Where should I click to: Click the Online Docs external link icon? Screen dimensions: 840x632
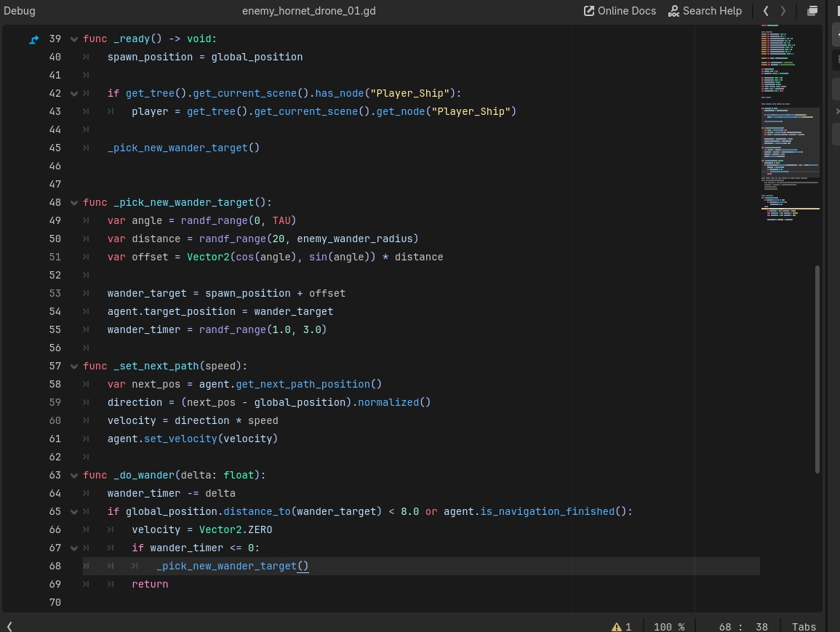pyautogui.click(x=588, y=11)
